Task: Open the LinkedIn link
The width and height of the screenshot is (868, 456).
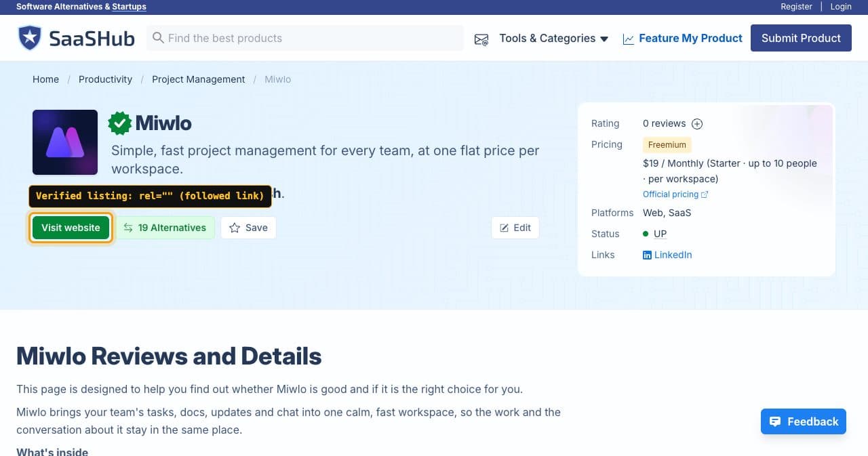Action: [x=667, y=255]
